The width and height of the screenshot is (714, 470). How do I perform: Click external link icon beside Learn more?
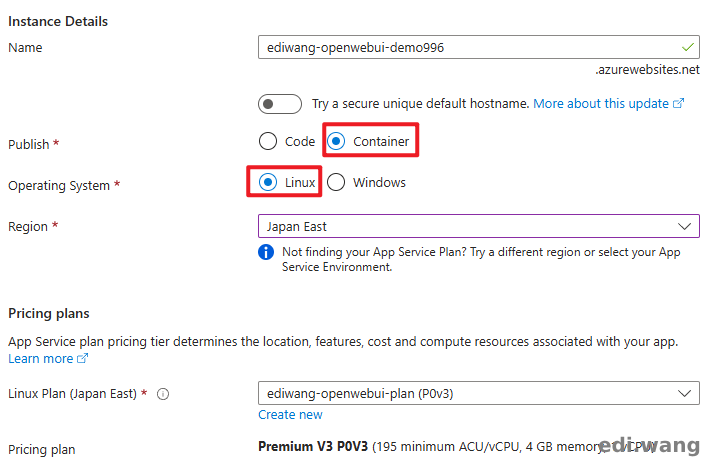[83, 359]
